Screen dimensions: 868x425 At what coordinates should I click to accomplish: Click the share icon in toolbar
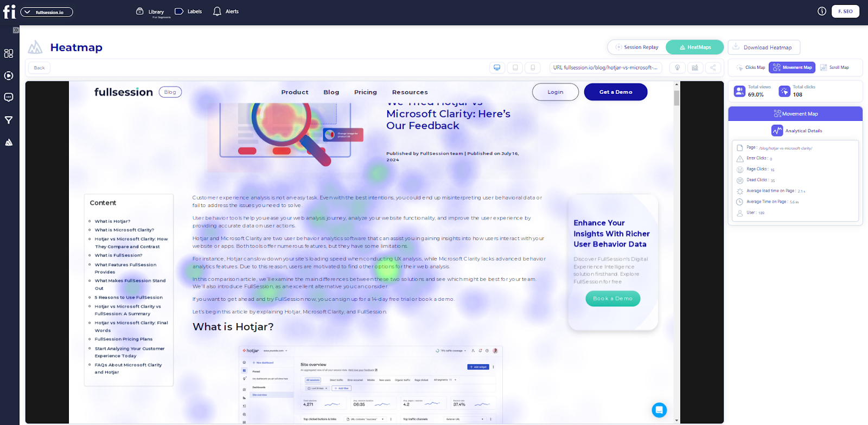(x=713, y=68)
